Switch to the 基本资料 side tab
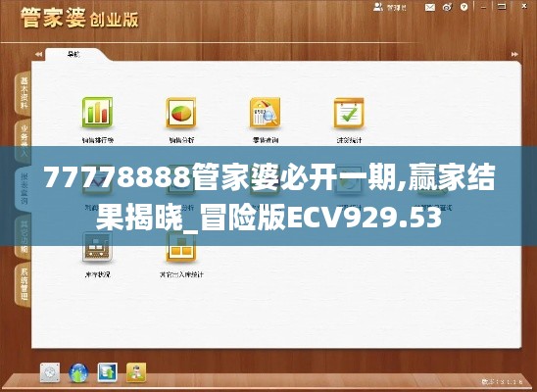537x392 pixels. click(x=24, y=93)
